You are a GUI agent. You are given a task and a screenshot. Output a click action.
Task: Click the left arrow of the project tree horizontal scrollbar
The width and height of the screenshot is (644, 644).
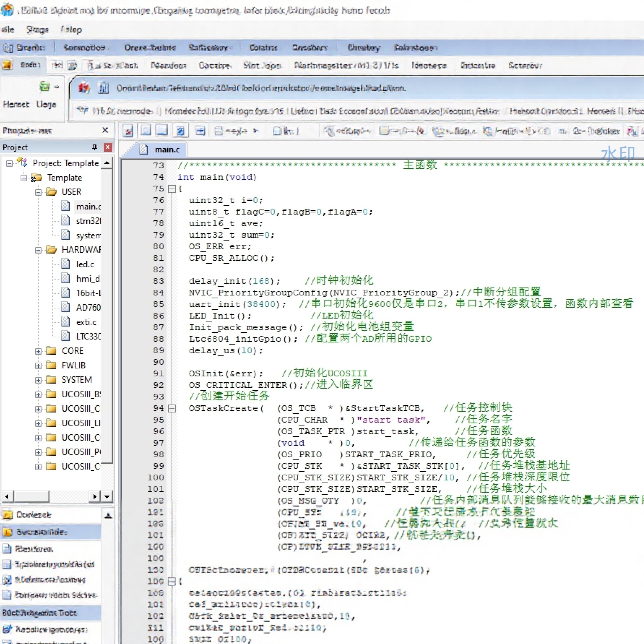7,497
